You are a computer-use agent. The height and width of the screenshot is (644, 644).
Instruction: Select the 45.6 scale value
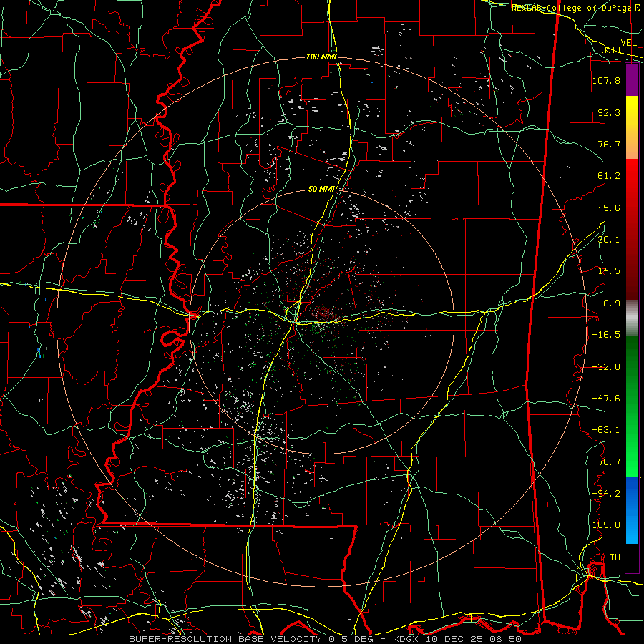point(609,208)
